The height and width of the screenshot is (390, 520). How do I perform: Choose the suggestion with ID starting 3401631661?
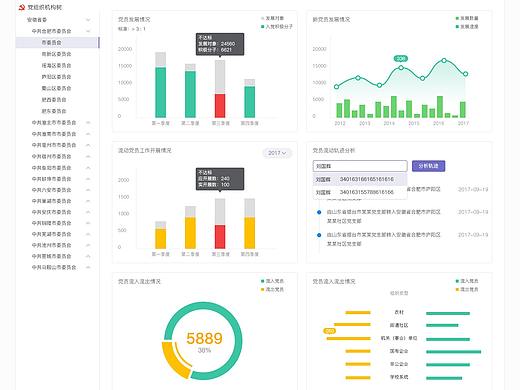pos(360,179)
